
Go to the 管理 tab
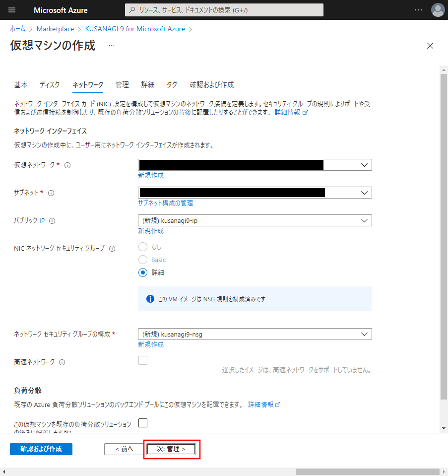click(122, 85)
